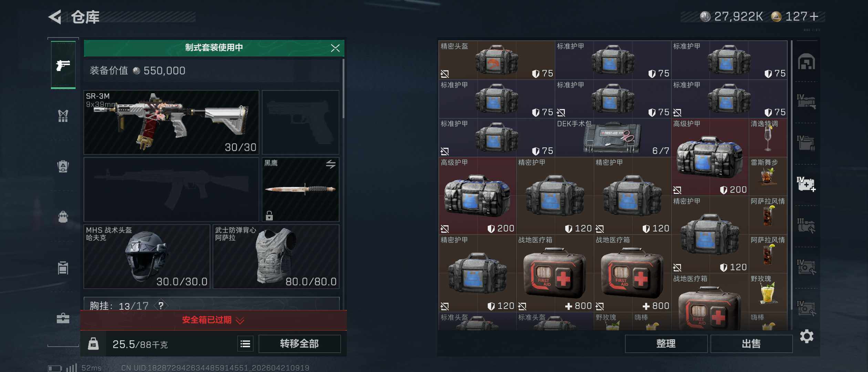Select the level IV medical storage box
The image size is (868, 372).
click(806, 184)
